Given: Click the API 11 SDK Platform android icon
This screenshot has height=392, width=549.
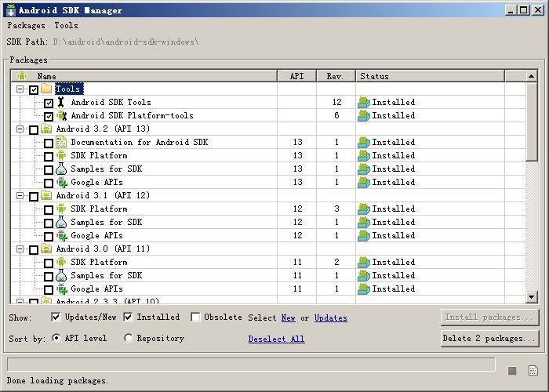Looking at the screenshot, I should pyautogui.click(x=61, y=262).
